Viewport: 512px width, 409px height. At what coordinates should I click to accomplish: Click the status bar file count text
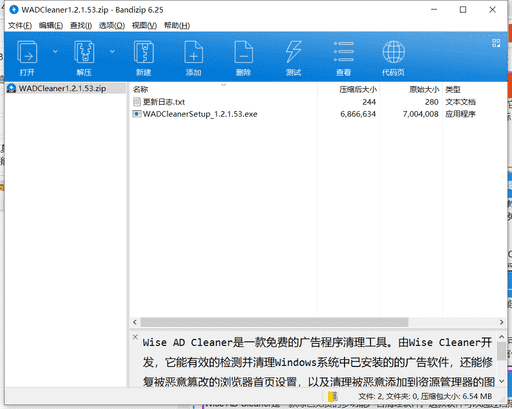425,396
